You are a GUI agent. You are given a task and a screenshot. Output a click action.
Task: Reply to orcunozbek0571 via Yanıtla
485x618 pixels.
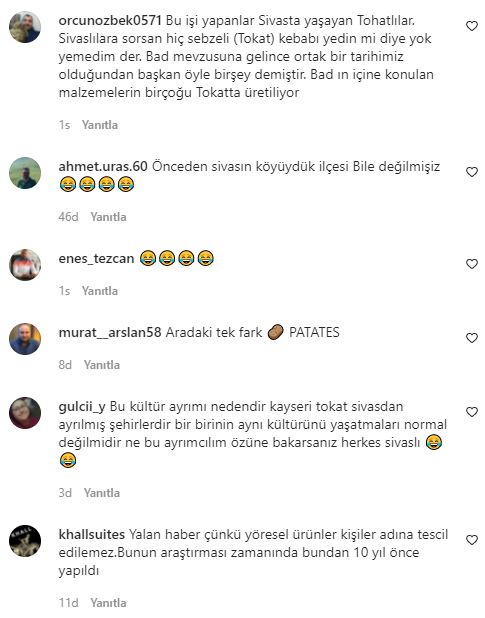point(100,125)
